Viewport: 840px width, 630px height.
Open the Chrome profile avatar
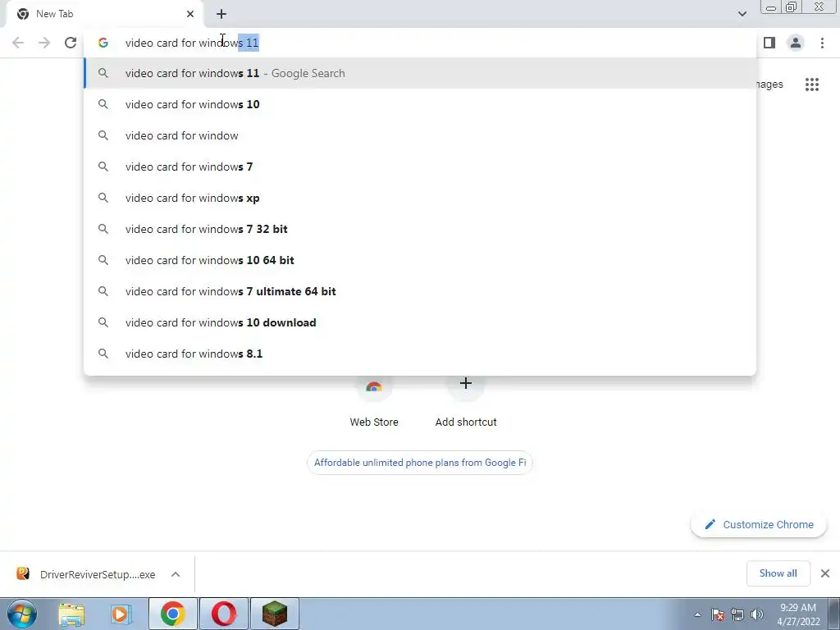[x=796, y=43]
